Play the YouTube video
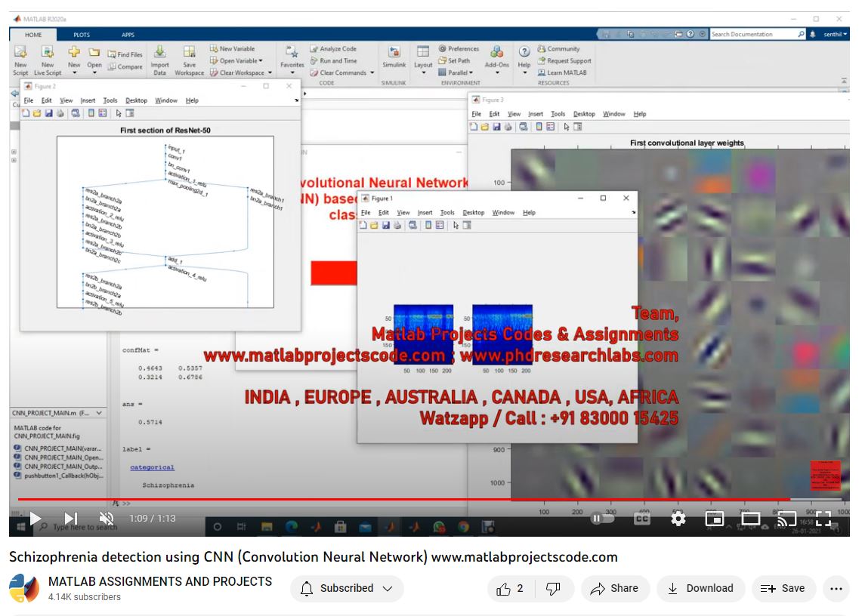The image size is (862, 616). pyautogui.click(x=36, y=518)
